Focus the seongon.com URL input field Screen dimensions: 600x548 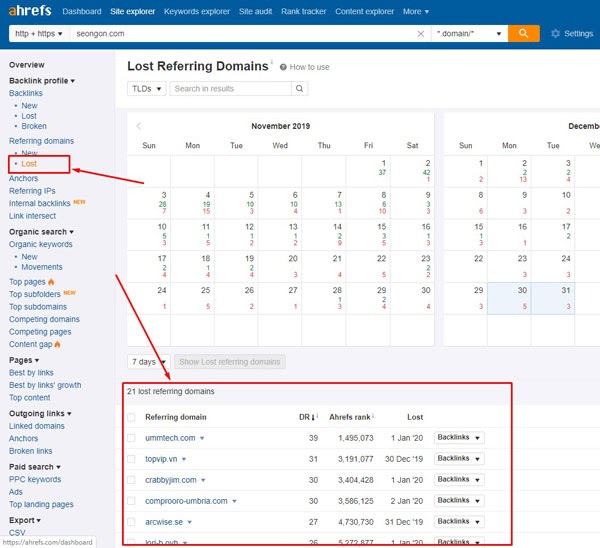point(243,34)
